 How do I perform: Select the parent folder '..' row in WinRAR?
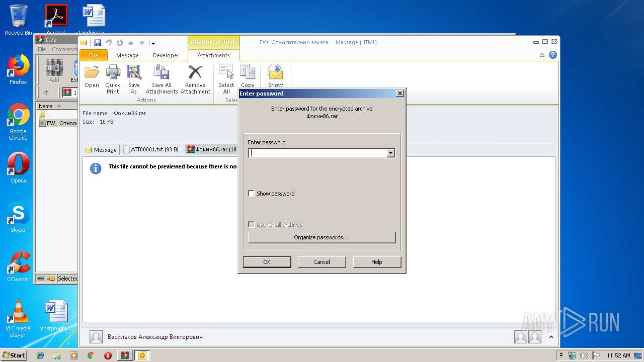coord(56,115)
